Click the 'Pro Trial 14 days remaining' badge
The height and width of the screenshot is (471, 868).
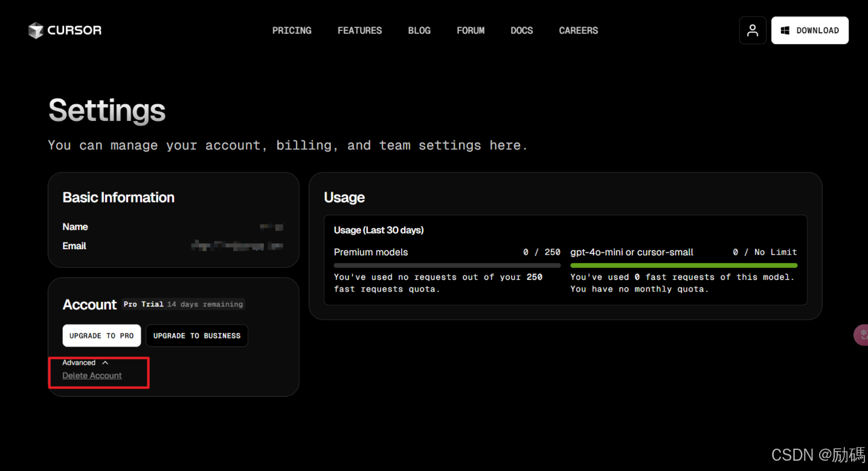(x=183, y=304)
